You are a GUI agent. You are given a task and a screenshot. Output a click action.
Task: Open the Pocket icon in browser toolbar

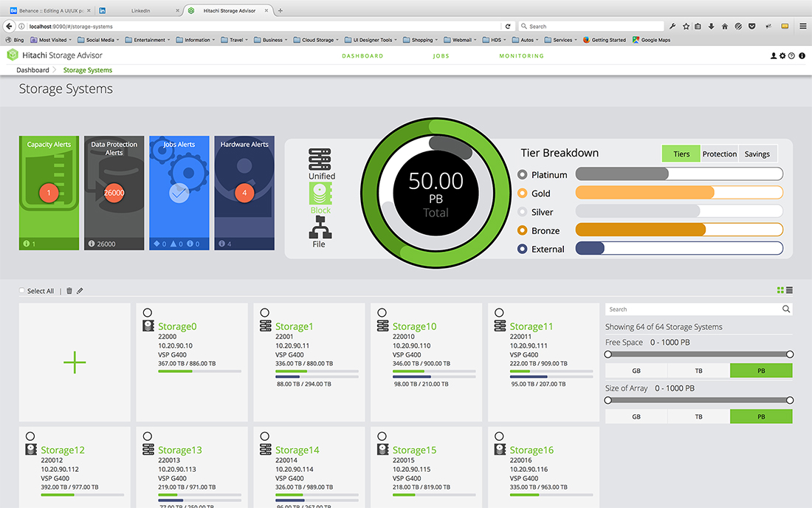coord(752,26)
